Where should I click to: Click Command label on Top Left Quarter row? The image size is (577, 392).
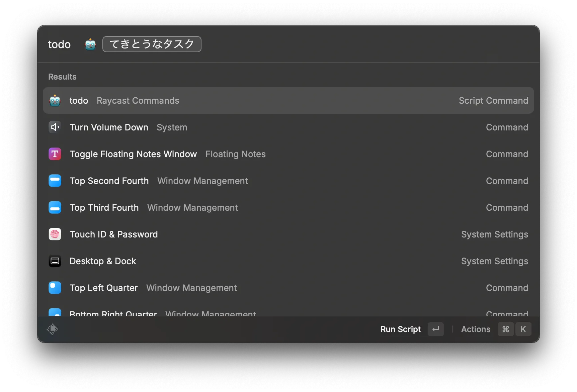[507, 288]
